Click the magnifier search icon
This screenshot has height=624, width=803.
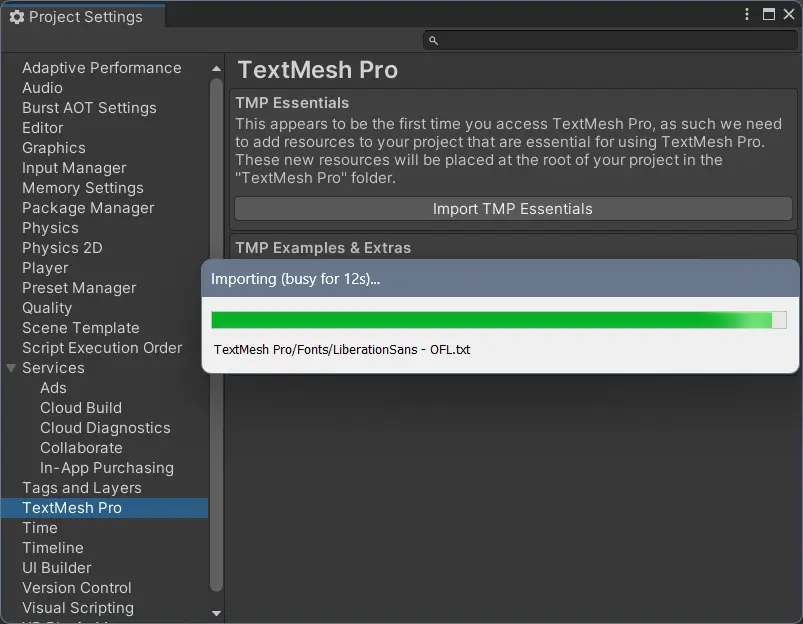tap(433, 40)
